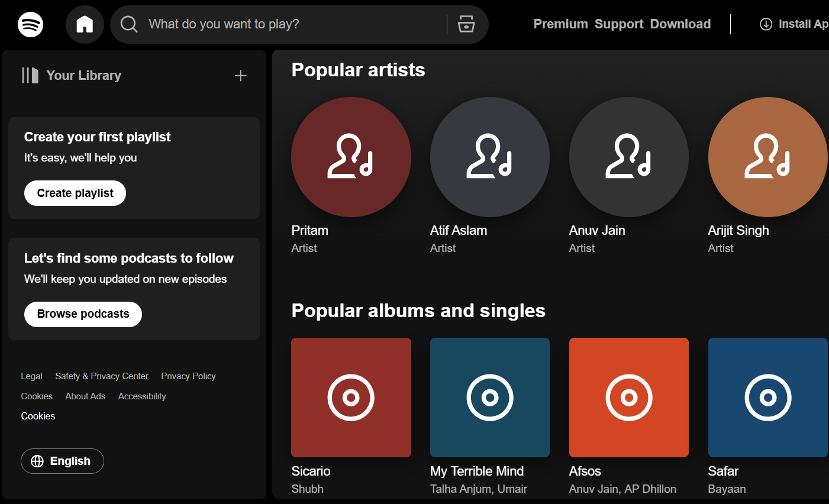
Task: Click the 'Atif Aslam' artist name
Action: click(459, 231)
